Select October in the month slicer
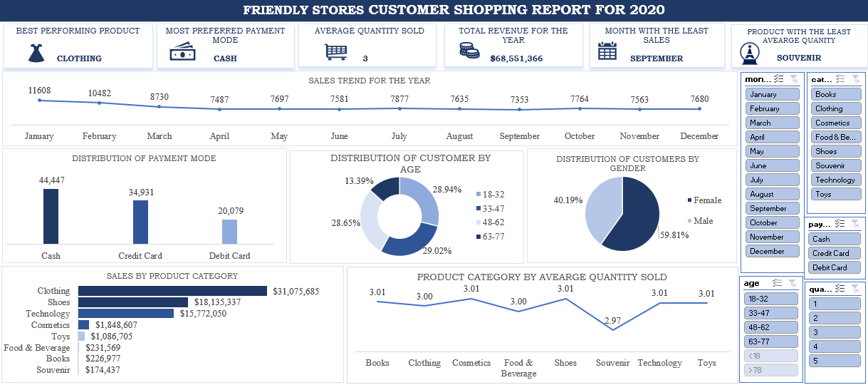Screen dimensions: 868x385 (x=772, y=222)
